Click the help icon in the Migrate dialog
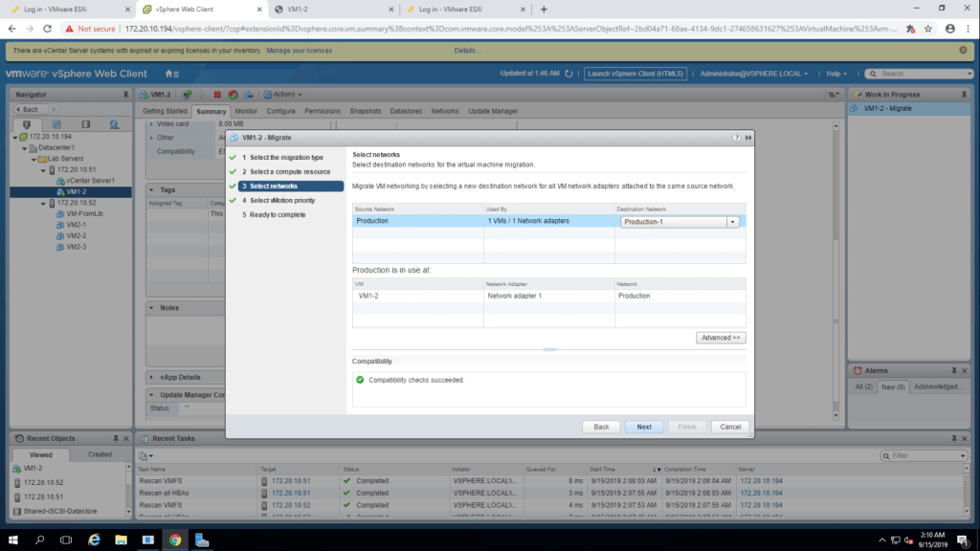This screenshot has height=551, width=980. click(737, 138)
